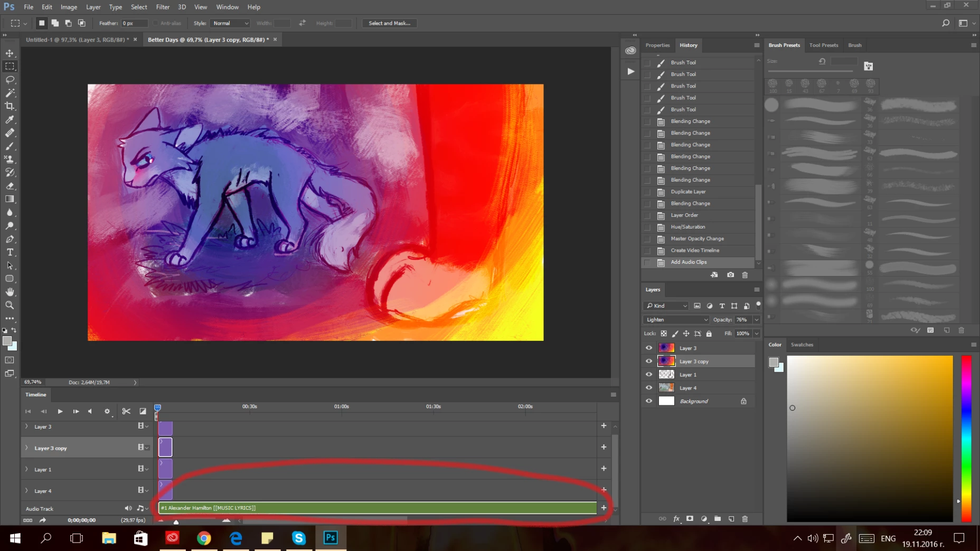
Task: Hide Layer 3 visibility eye
Action: (649, 348)
